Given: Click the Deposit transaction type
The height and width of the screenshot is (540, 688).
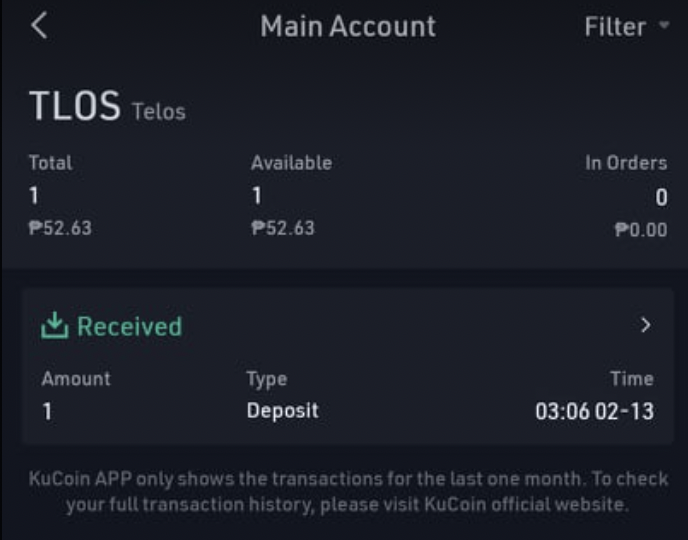Looking at the screenshot, I should (x=283, y=411).
